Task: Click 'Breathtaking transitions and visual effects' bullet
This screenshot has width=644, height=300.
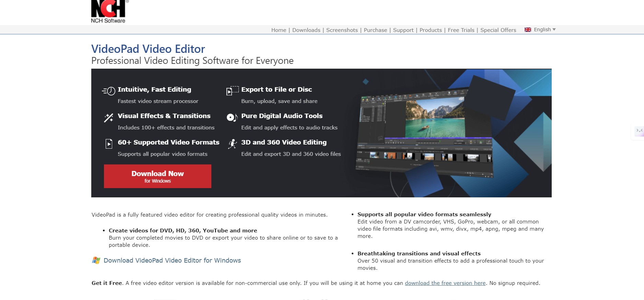Action: coord(419,254)
